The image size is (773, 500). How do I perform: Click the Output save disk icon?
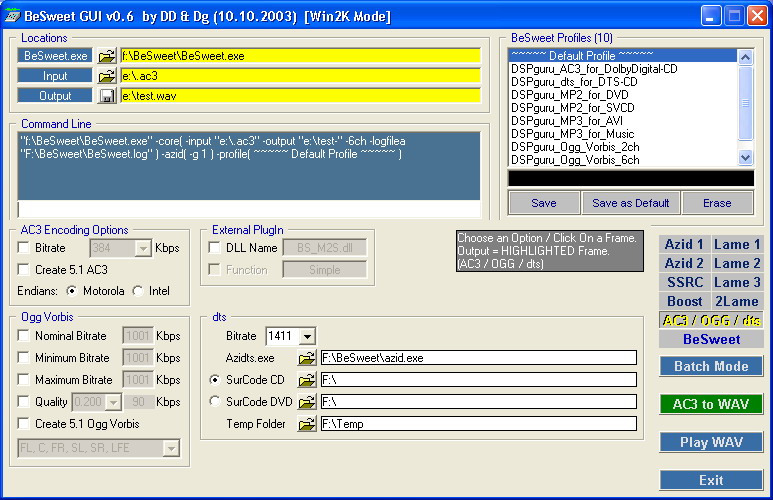[106, 96]
